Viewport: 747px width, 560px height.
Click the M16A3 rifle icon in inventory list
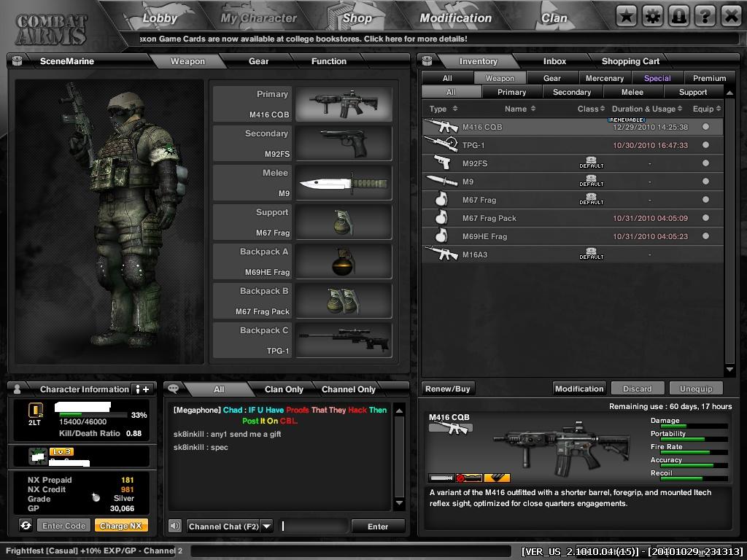441,253
